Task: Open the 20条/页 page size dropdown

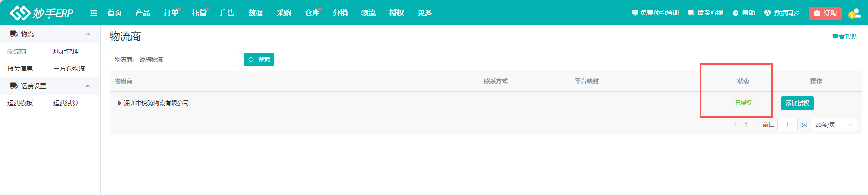Action: click(x=834, y=125)
